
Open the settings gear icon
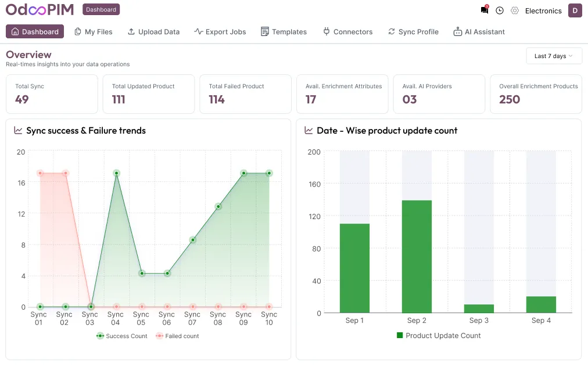[515, 10]
